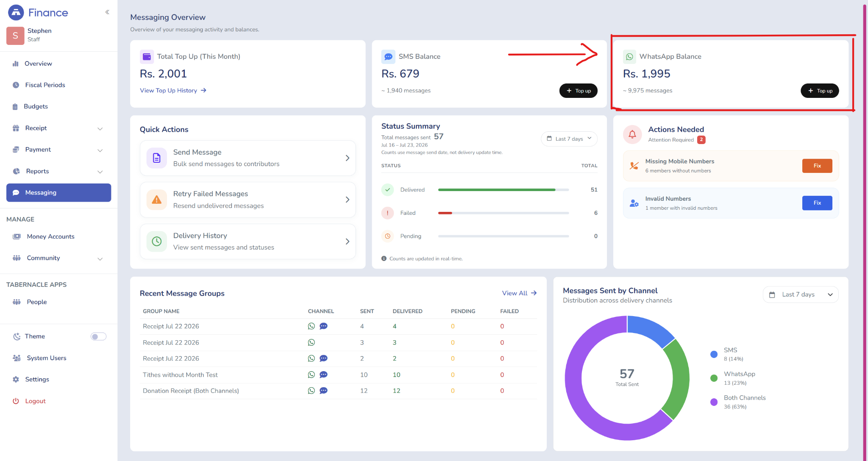Top up the SMS Balance
This screenshot has height=461, width=868.
point(579,91)
